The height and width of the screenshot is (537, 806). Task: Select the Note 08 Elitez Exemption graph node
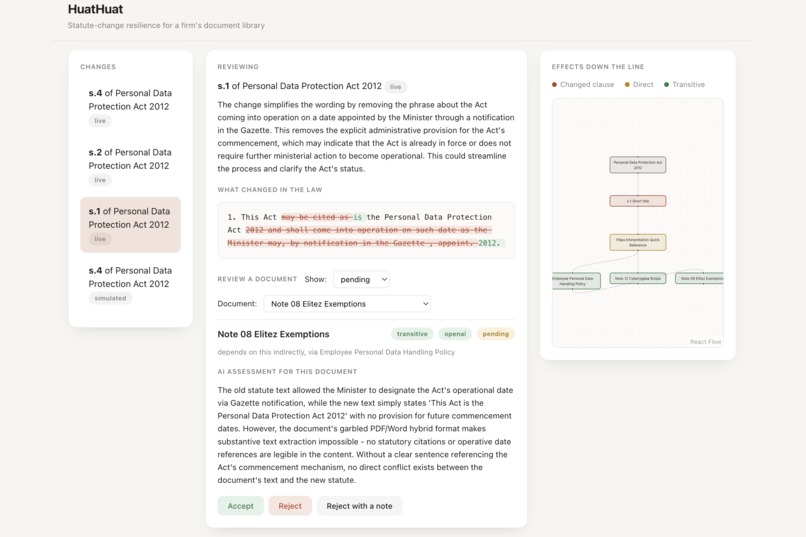point(700,279)
